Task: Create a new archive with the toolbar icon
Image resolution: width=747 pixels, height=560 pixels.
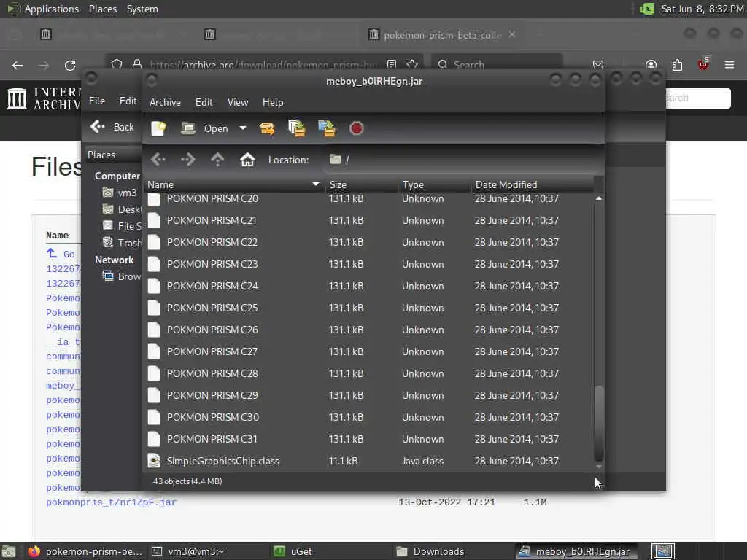Action: (158, 128)
